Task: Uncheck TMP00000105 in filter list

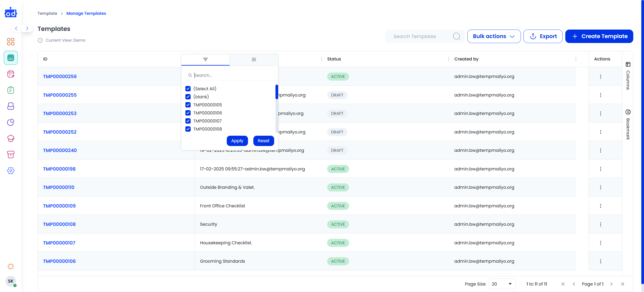Action: coord(188,105)
